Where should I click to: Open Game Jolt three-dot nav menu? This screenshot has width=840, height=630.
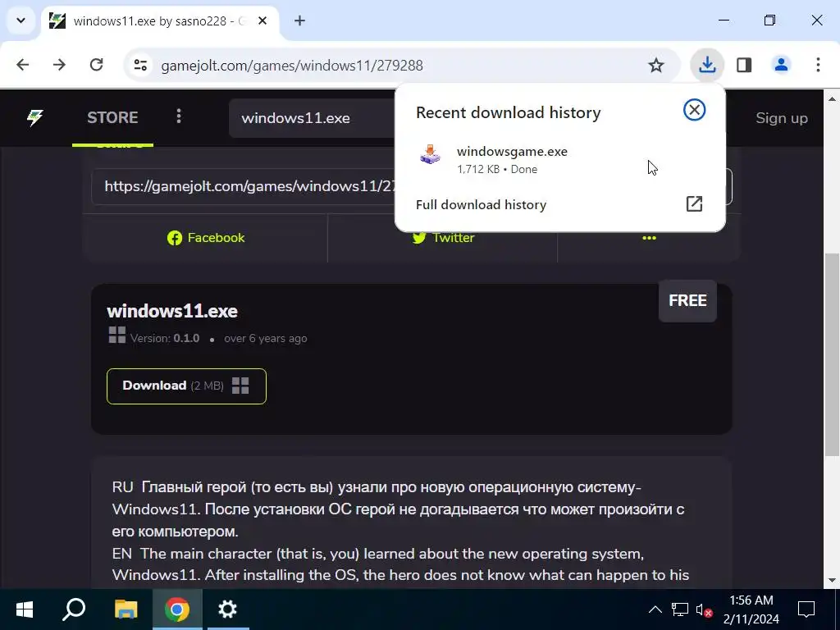pos(179,116)
